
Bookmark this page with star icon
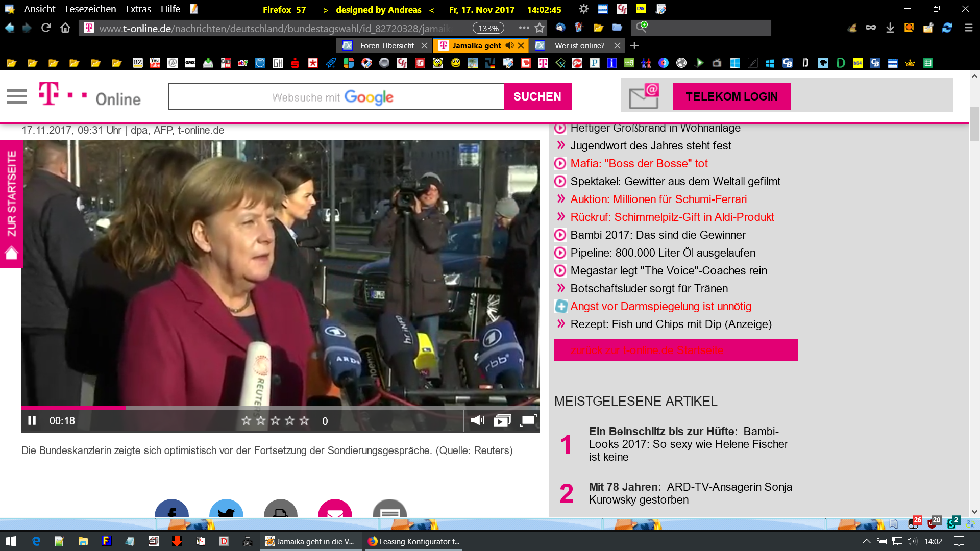click(540, 28)
